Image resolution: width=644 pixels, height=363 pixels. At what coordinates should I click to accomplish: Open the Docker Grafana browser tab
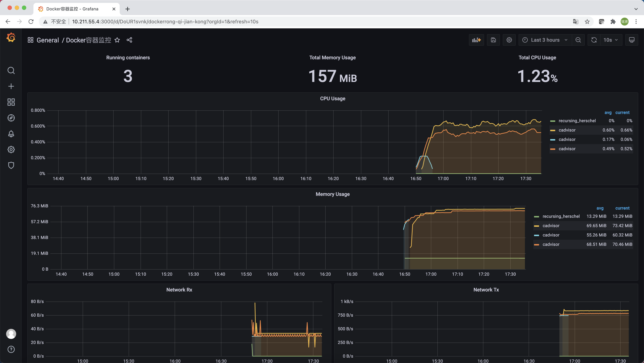pos(72,9)
